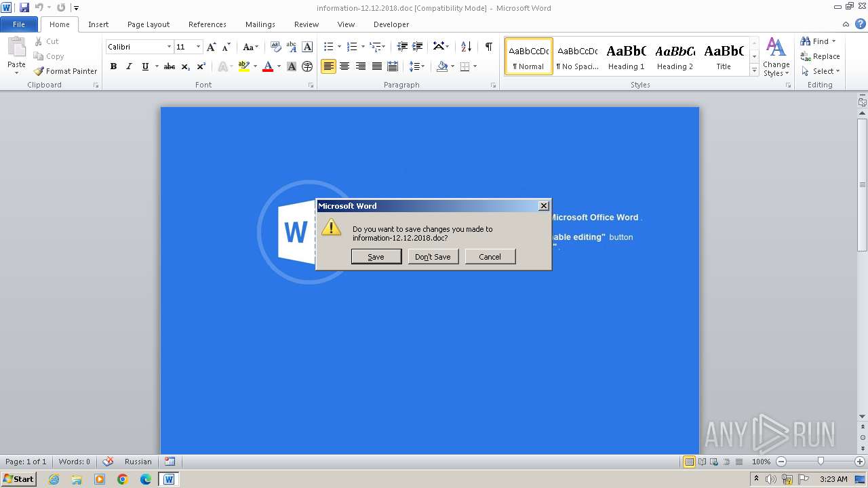868x488 pixels.
Task: Open the font name Calibri dropdown
Action: tap(169, 47)
